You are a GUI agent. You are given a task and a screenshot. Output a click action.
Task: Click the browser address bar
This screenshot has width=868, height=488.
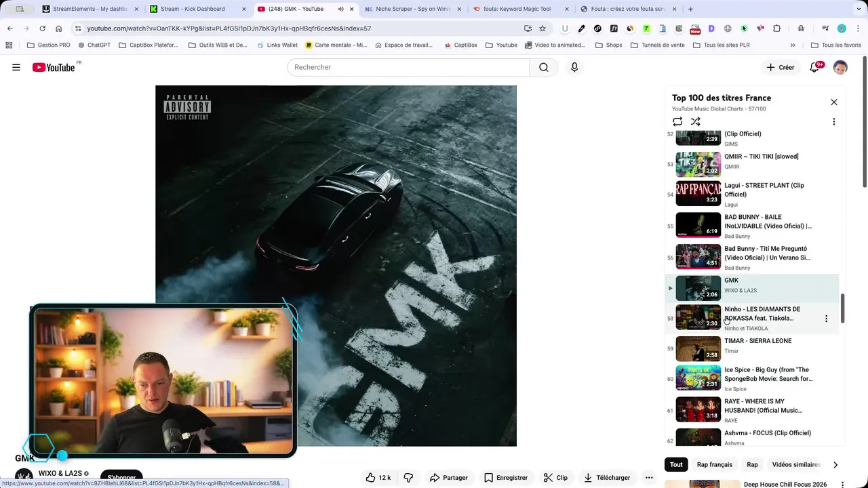tap(298, 28)
